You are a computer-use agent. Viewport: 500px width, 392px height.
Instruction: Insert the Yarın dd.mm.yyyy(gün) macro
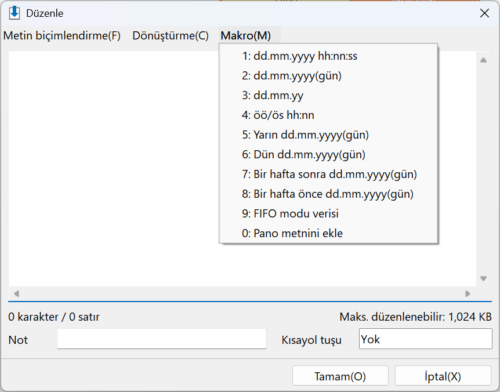[328, 135]
